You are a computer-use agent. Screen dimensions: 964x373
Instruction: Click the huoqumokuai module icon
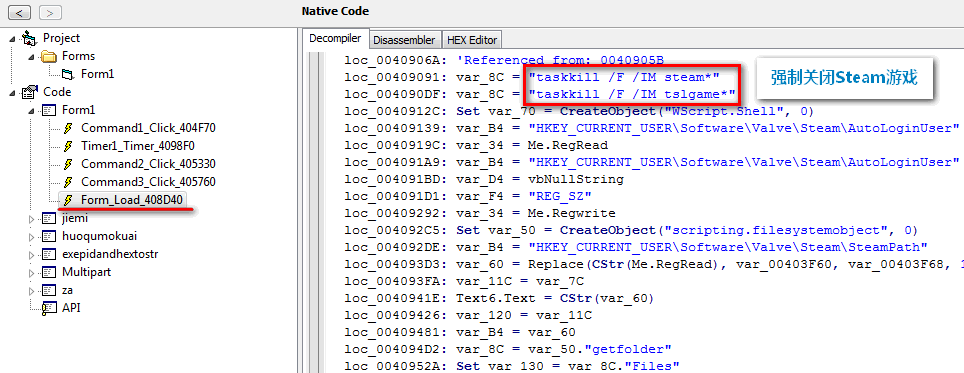(48, 236)
